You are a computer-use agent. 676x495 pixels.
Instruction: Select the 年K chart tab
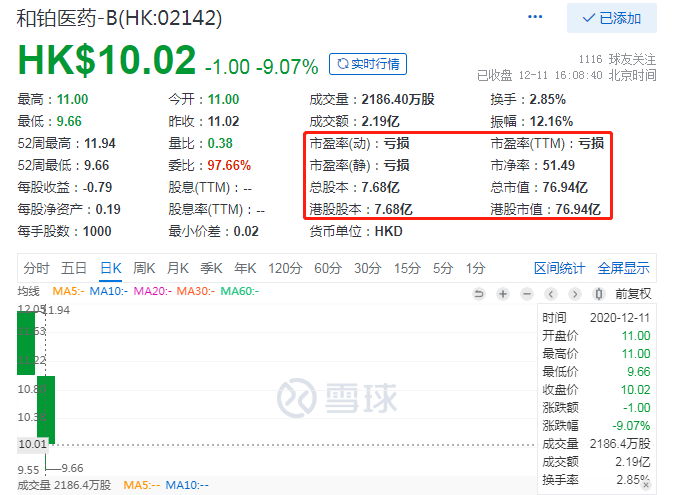coord(245,268)
